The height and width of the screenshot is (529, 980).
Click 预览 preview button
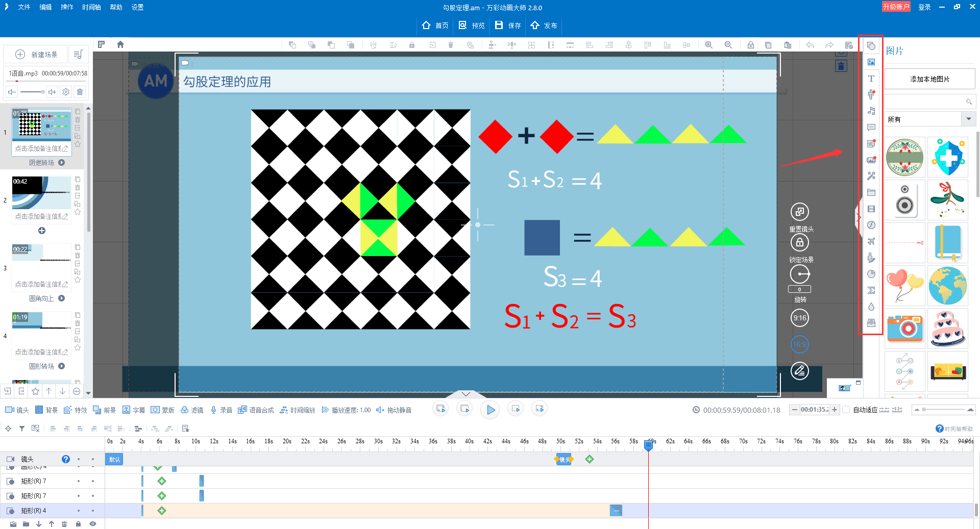(x=472, y=25)
